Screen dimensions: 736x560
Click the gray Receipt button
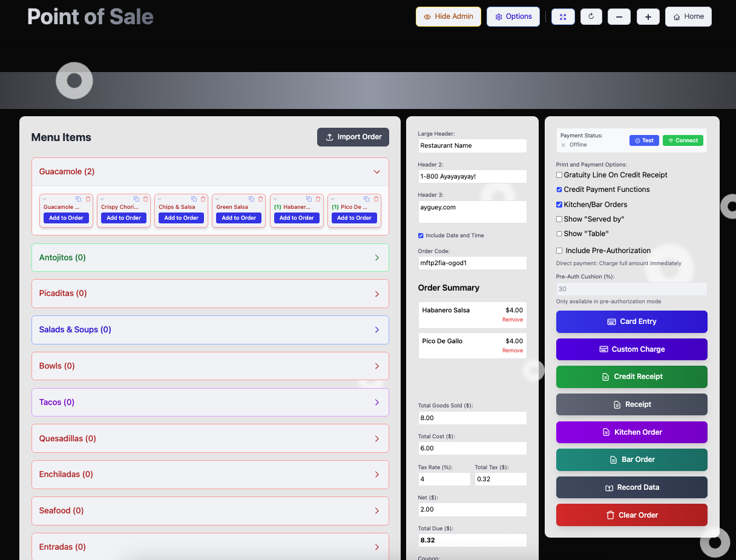(x=632, y=404)
